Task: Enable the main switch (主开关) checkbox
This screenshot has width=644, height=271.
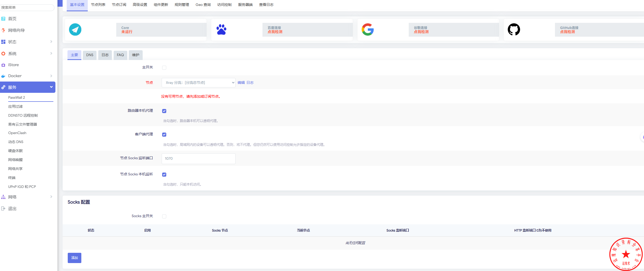Action: click(x=164, y=68)
